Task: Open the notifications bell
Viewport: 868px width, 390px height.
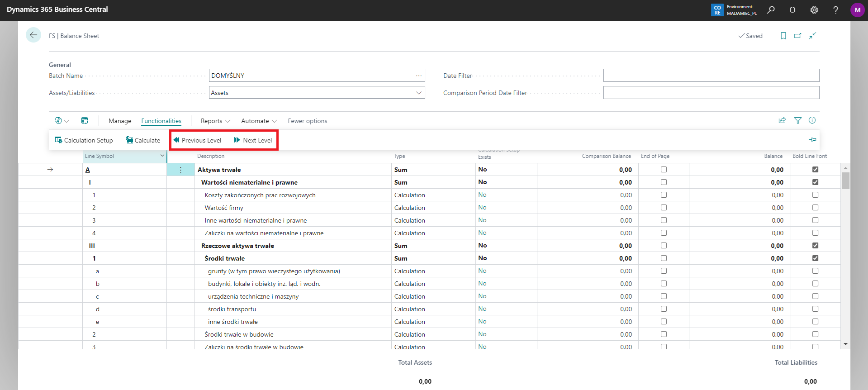Action: pyautogui.click(x=792, y=10)
